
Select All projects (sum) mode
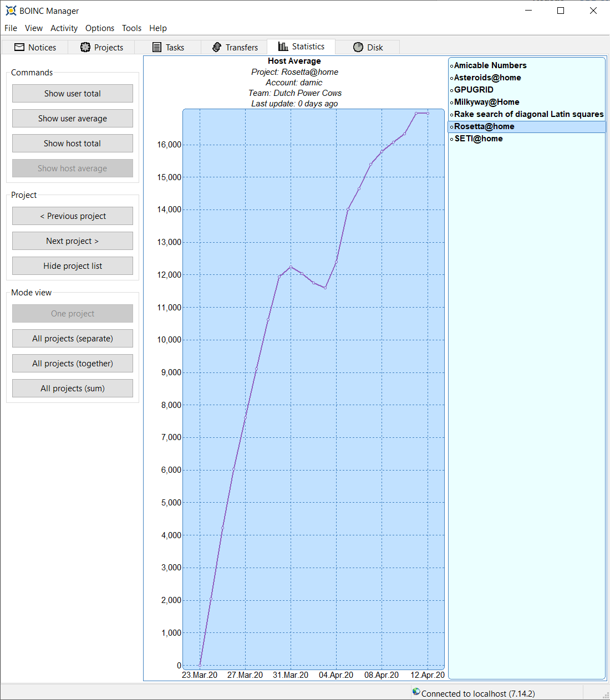point(73,389)
